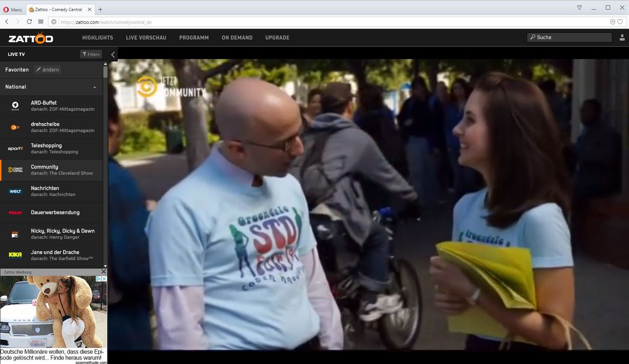Viewport: 629px width, 364px height.
Task: Click the ad blocker shield icon
Action: (x=613, y=22)
